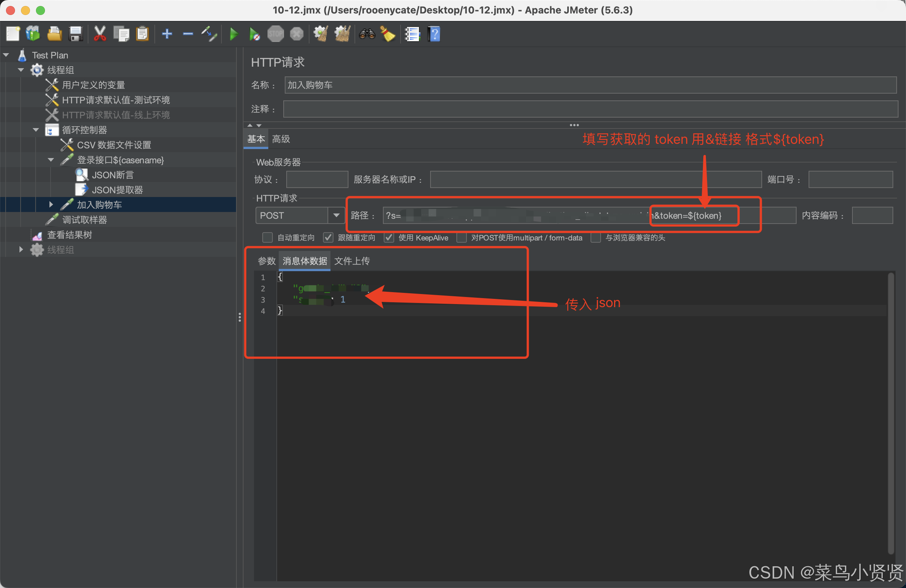The width and height of the screenshot is (906, 588).
Task: Click the 服务器名称或IP input field
Action: (596, 180)
